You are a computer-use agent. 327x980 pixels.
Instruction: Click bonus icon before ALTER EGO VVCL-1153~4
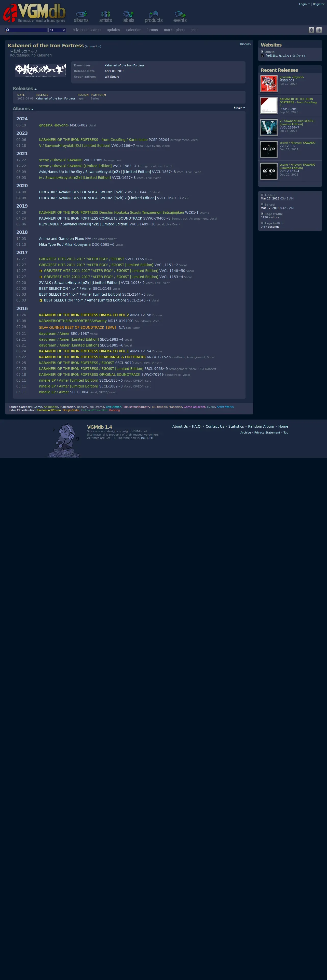pos(41,277)
